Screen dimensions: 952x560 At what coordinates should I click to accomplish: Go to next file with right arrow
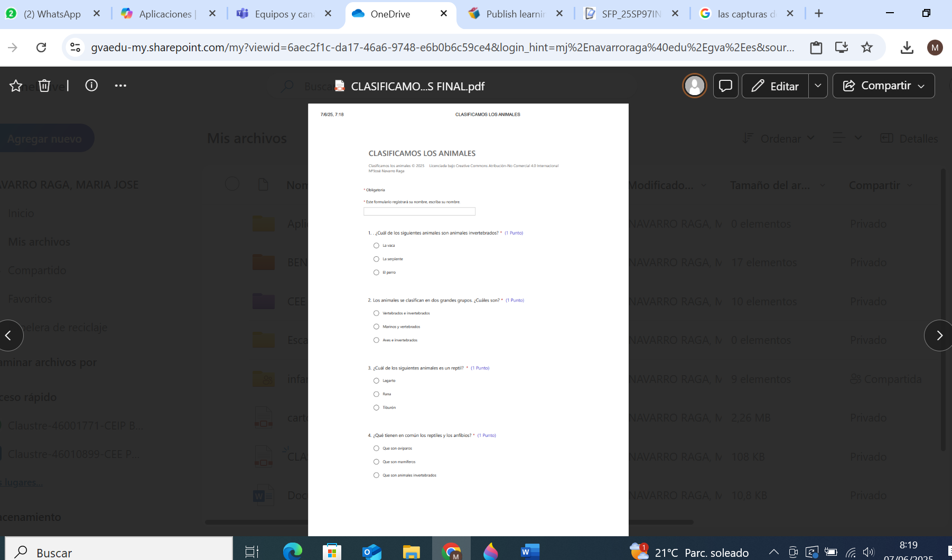coord(938,335)
